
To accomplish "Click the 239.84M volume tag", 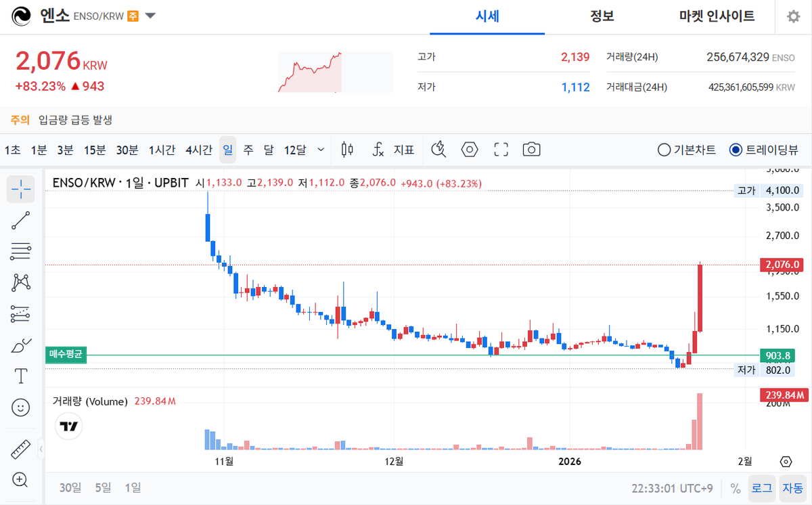I will click(x=783, y=395).
